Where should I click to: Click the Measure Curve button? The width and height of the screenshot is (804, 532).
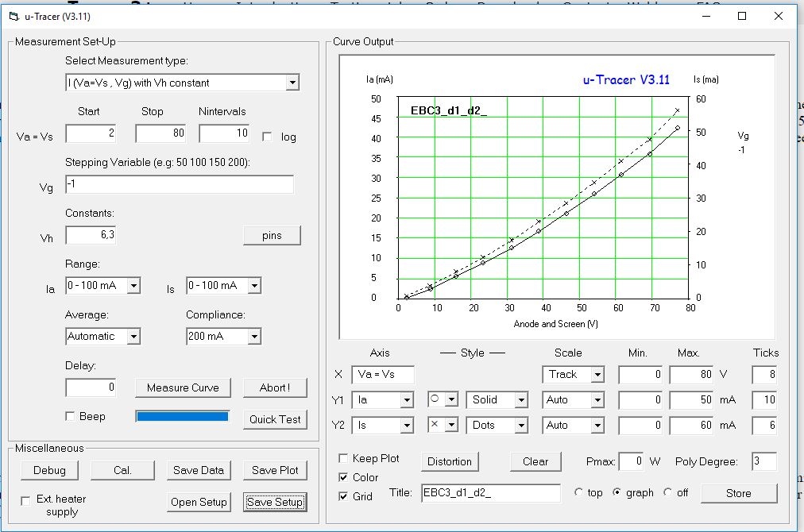tap(183, 388)
